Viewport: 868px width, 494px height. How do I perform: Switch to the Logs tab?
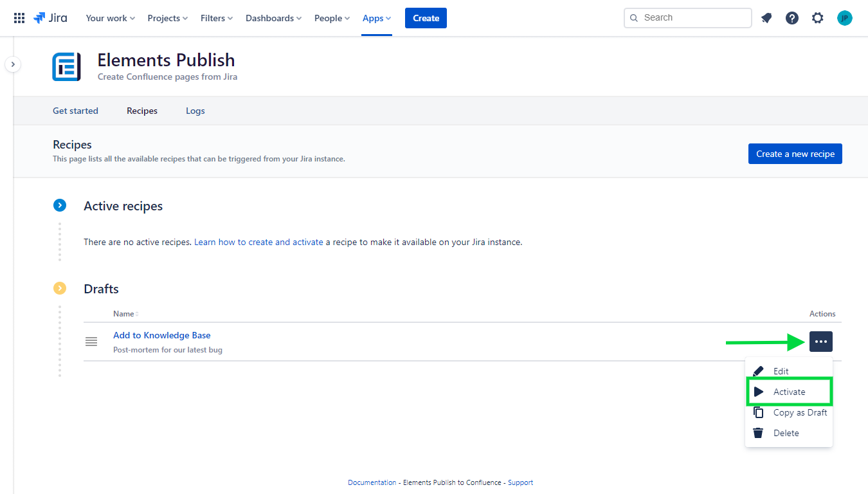click(195, 111)
